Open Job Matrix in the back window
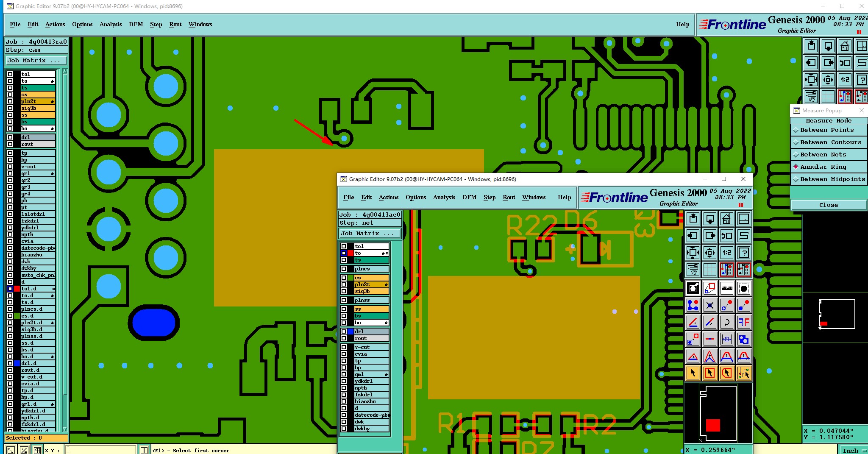This screenshot has height=454, width=868. [x=36, y=61]
